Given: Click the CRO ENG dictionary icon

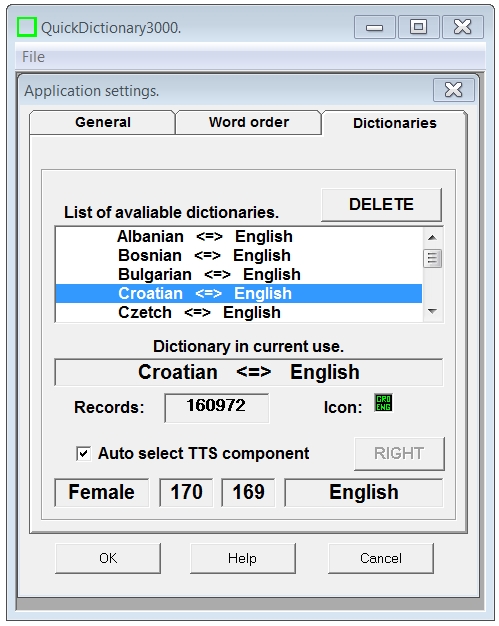Looking at the screenshot, I should tap(383, 402).
